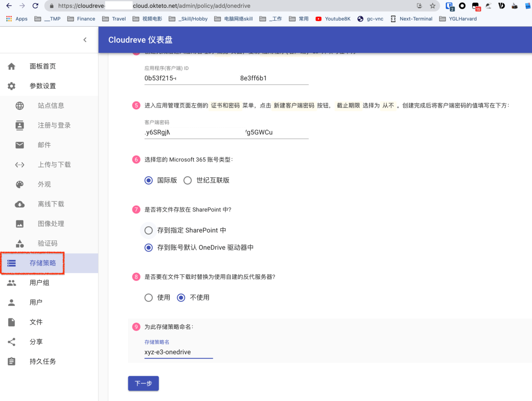Click the clipboard icon for 持久任务
532x401 pixels.
tap(12, 362)
